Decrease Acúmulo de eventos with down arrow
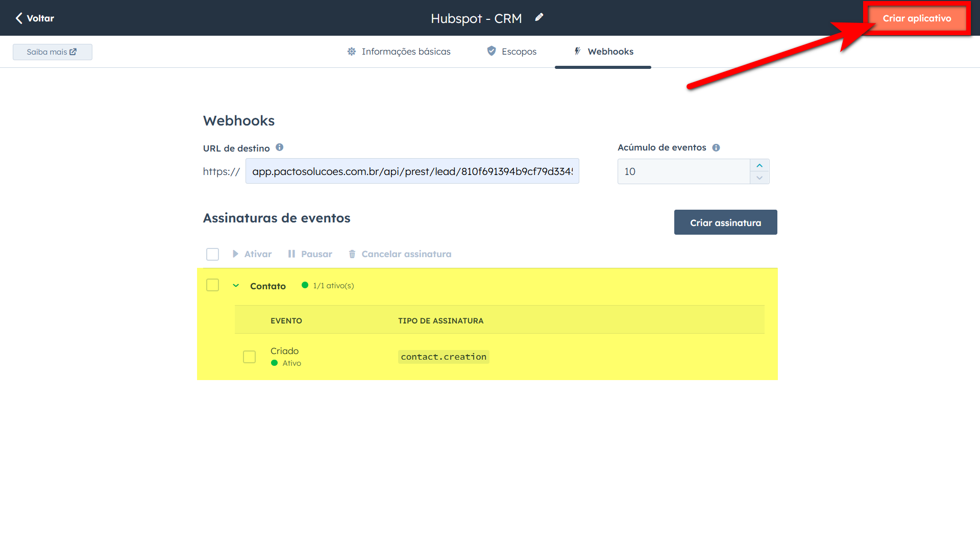 click(759, 178)
